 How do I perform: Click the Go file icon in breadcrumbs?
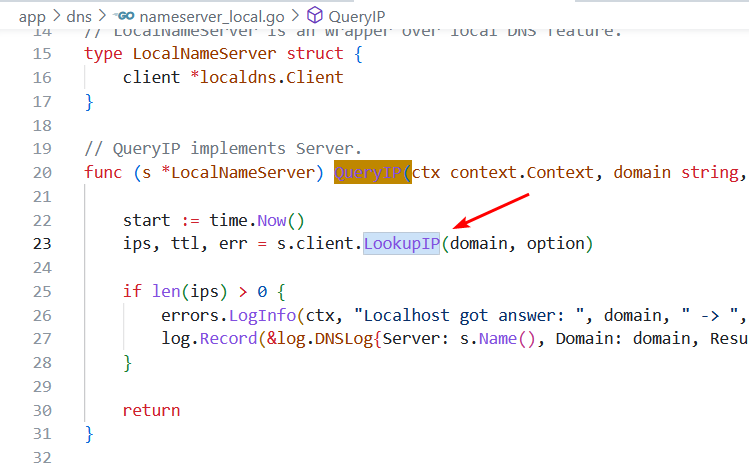click(125, 16)
